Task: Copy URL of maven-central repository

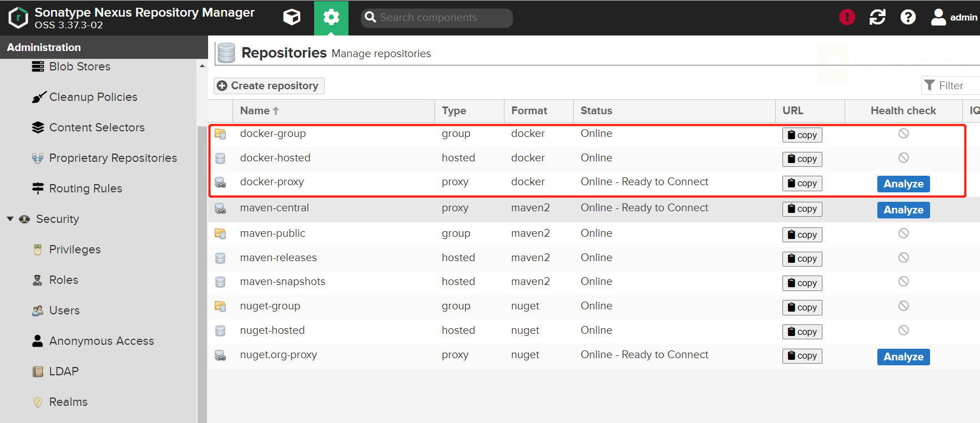Action: click(x=802, y=209)
